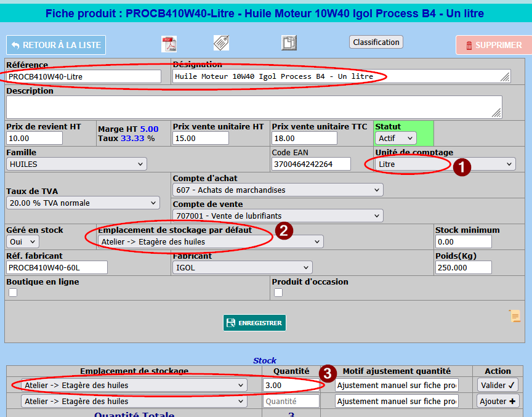The width and height of the screenshot is (532, 417).
Task: Click the Désignation text field
Action: (342, 76)
